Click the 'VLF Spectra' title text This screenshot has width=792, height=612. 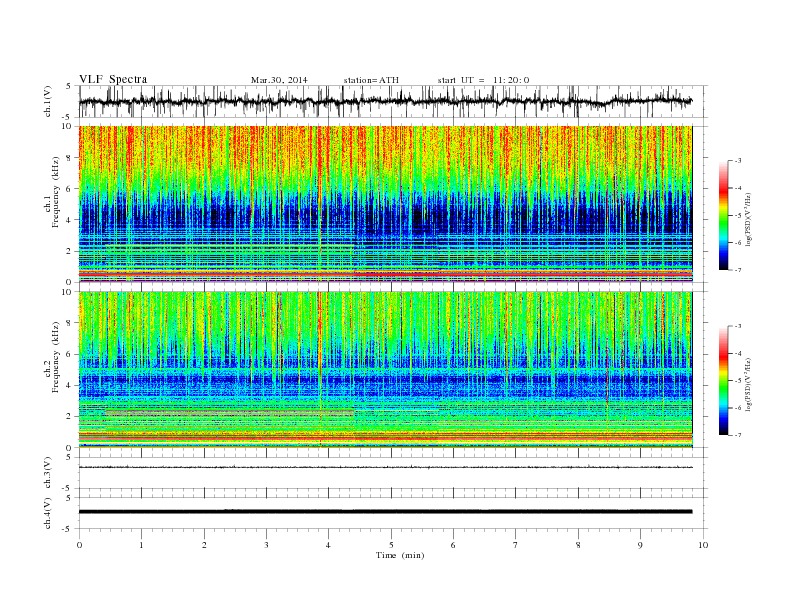tap(113, 79)
